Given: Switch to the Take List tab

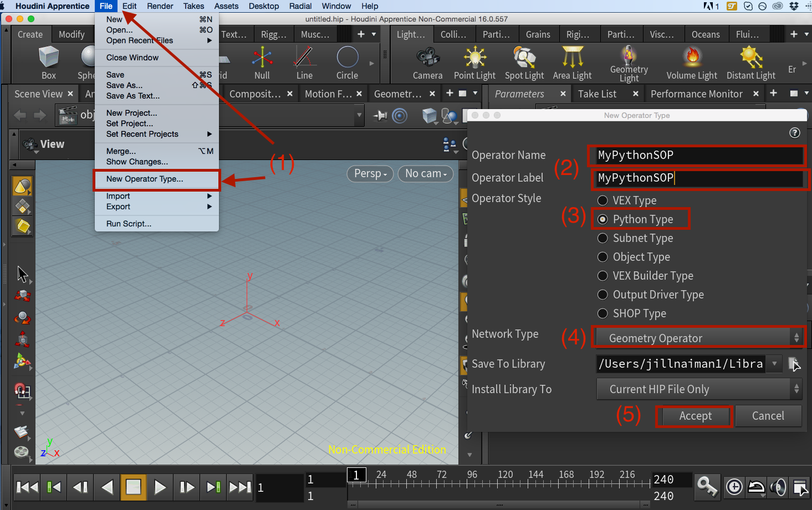Looking at the screenshot, I should tap(597, 94).
